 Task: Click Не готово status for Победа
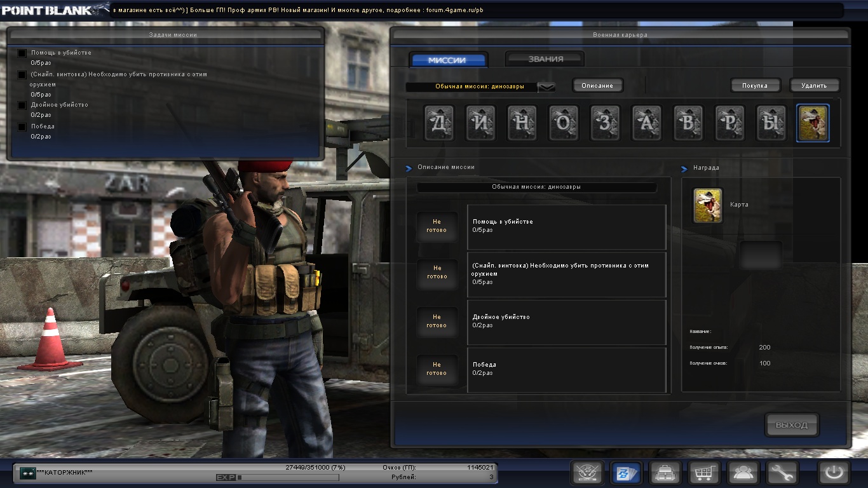point(437,369)
